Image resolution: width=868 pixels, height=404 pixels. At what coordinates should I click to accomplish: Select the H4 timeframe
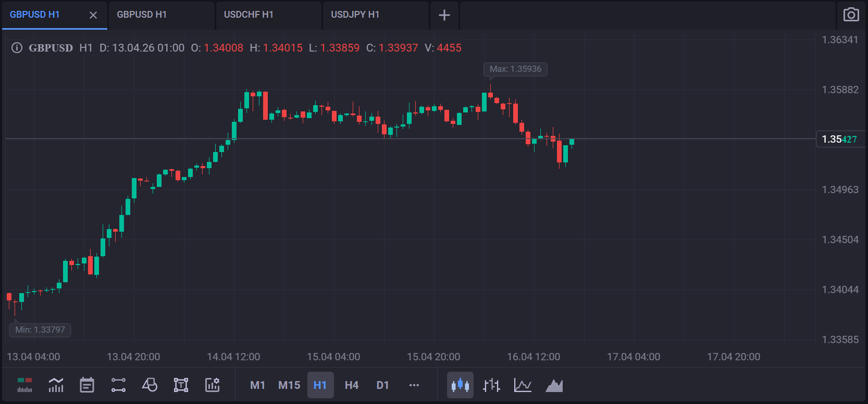tap(352, 385)
